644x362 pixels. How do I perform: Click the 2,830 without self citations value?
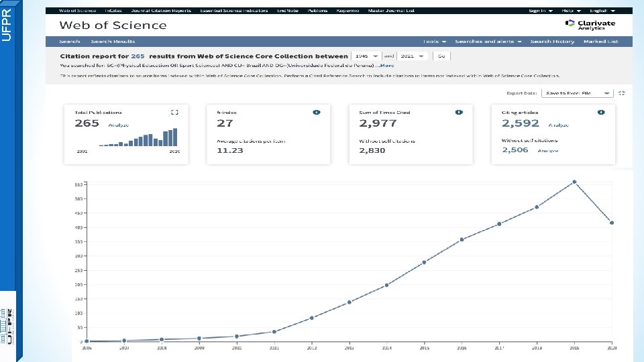click(x=372, y=150)
